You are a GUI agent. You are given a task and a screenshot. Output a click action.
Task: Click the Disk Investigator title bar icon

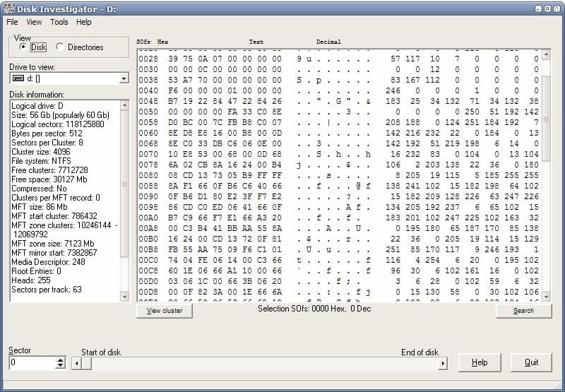(9, 9)
